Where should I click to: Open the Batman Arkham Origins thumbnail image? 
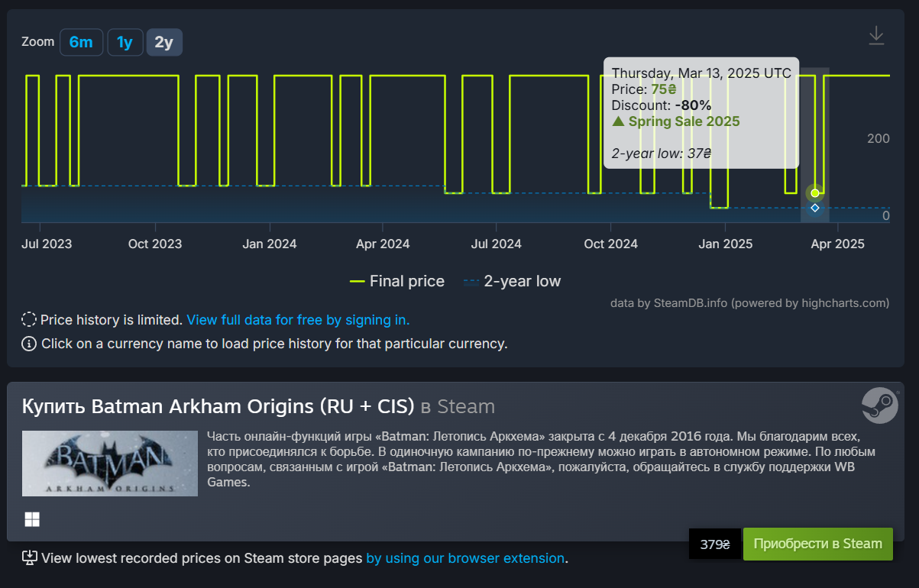[110, 464]
